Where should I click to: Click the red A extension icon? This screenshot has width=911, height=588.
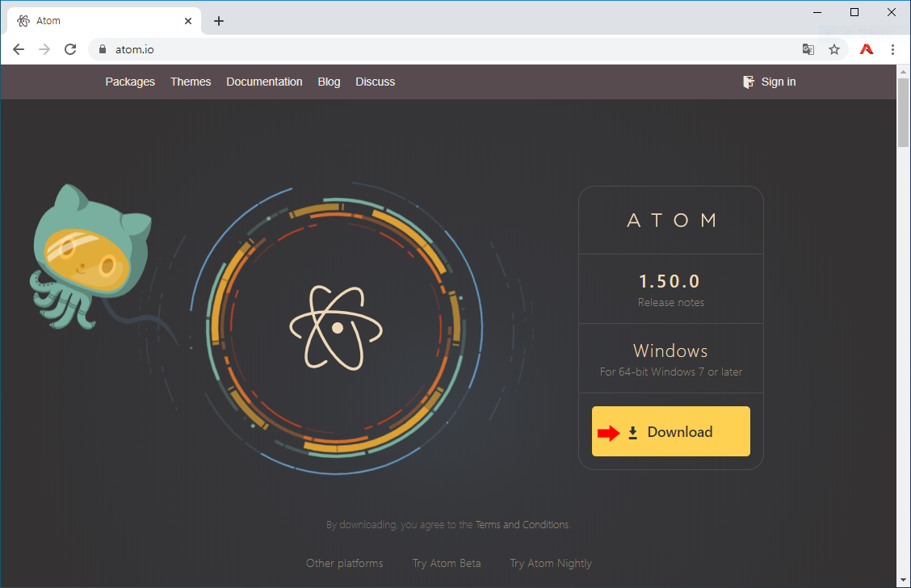[867, 49]
